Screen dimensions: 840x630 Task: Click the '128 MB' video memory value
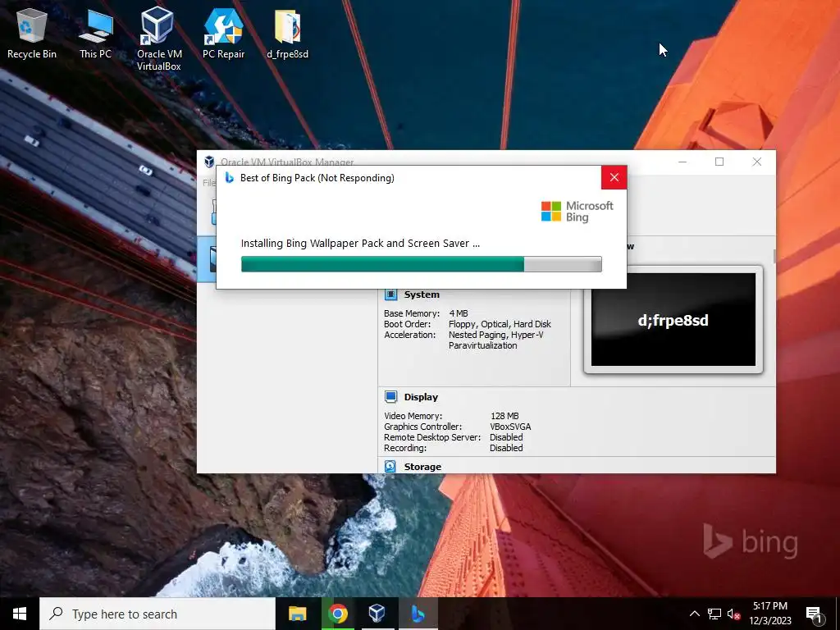[504, 416]
